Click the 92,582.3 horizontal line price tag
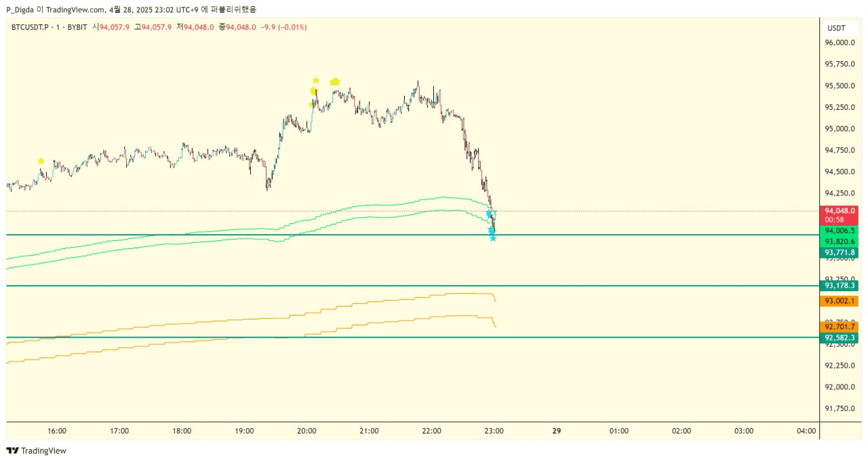The image size is (868, 462). (x=839, y=337)
